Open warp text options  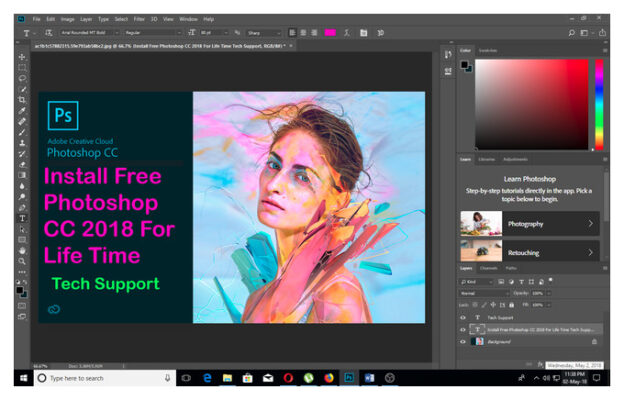347,33
